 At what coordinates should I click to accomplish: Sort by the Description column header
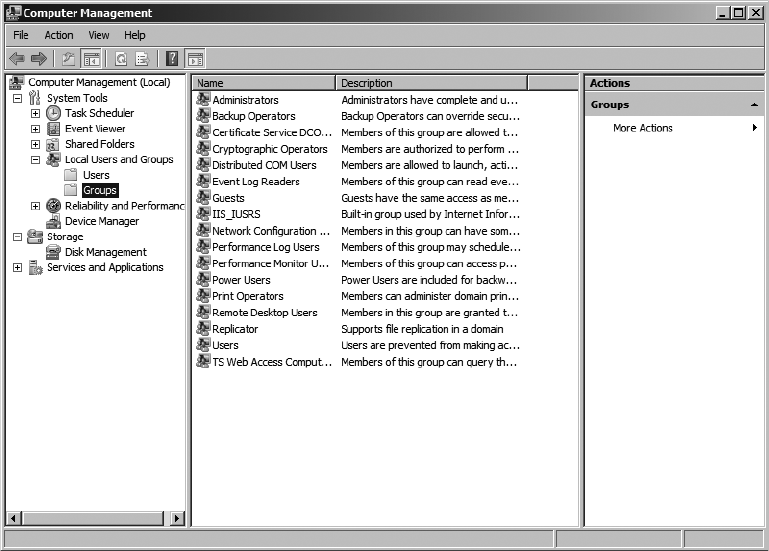(x=432, y=83)
